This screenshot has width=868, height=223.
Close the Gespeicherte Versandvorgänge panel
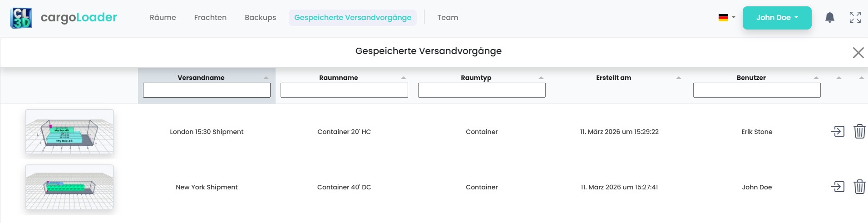858,53
